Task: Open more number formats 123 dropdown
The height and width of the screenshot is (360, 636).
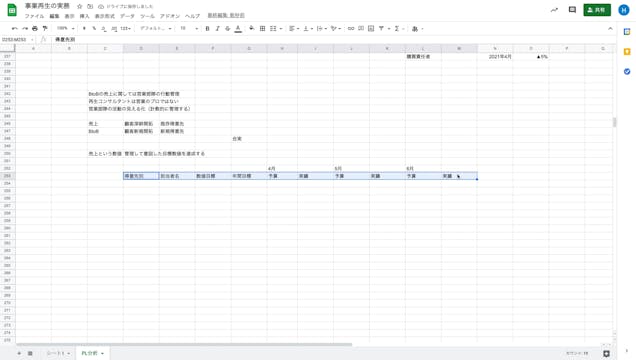Action: point(126,28)
